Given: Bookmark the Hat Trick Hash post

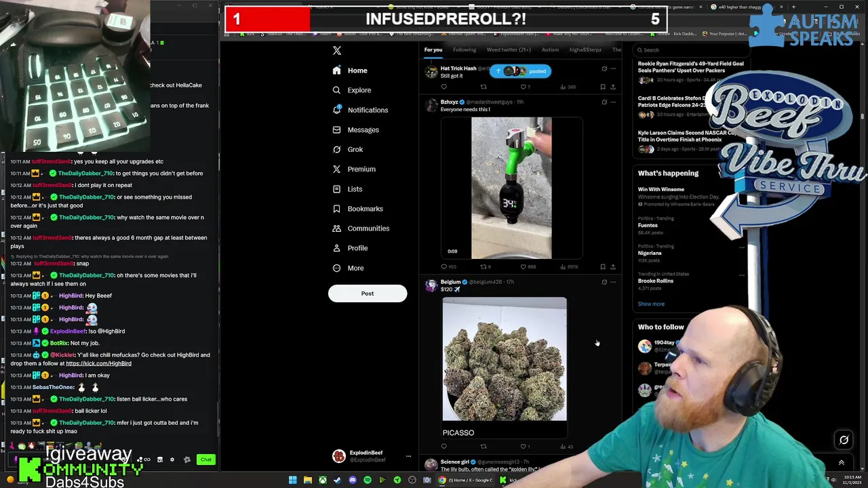Looking at the screenshot, I should coord(603,87).
